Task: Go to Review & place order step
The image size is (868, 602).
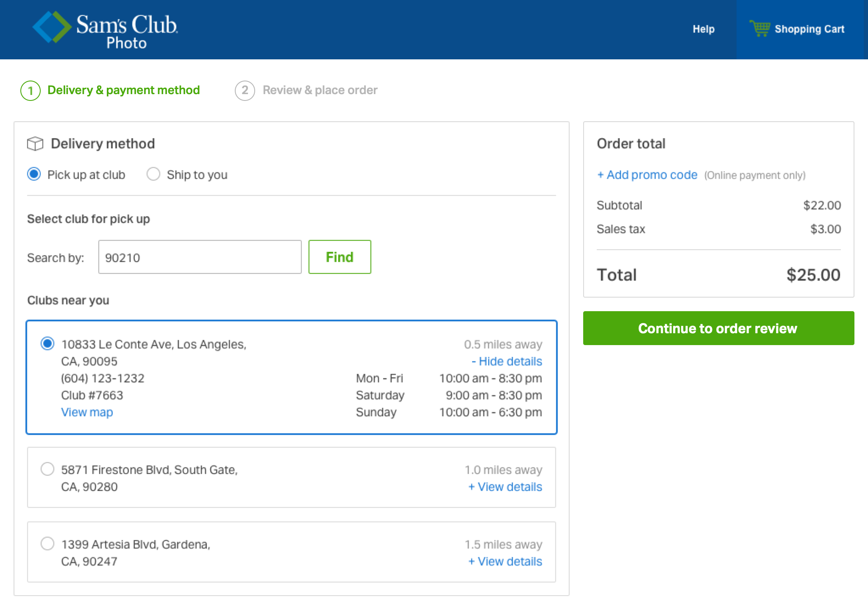Action: tap(320, 90)
